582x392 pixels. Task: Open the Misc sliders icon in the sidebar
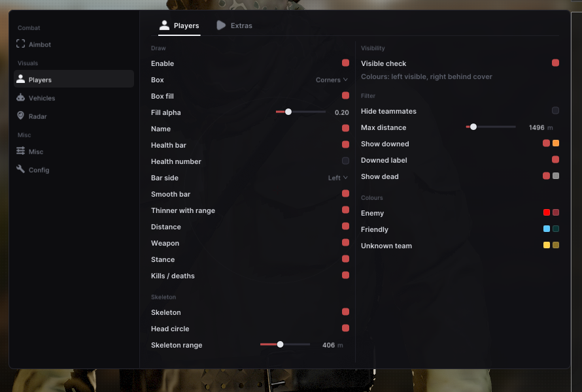click(x=21, y=151)
